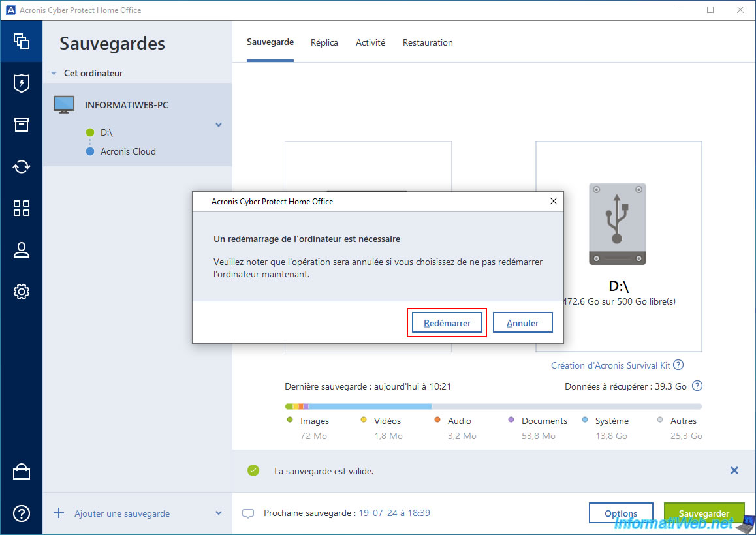Open the Ajouter une sauvegarde dropdown arrow
756x535 pixels.
coord(219,513)
